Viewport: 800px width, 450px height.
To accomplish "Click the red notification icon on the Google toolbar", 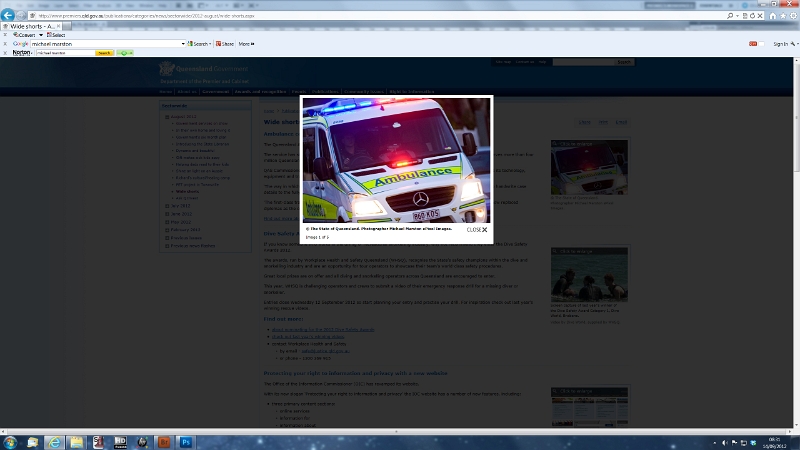I will (x=753, y=44).
